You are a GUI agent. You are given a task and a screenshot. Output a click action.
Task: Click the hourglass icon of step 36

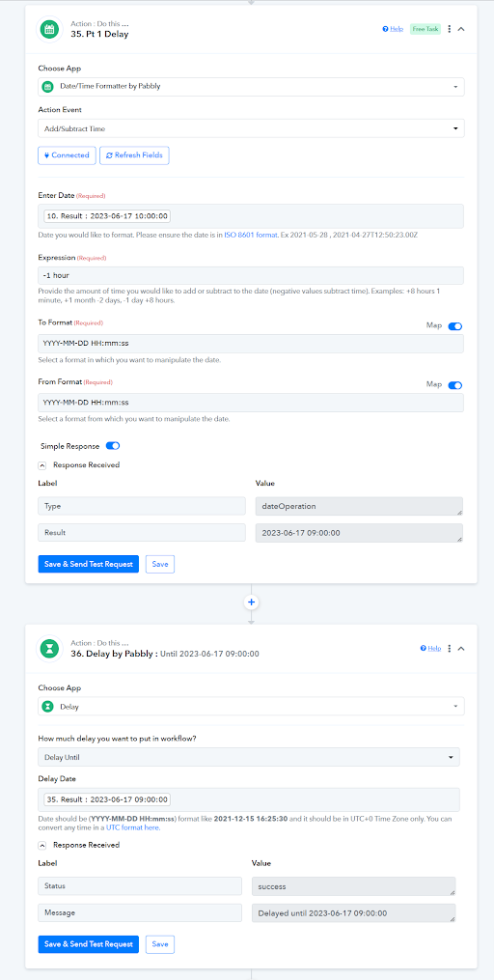49,648
